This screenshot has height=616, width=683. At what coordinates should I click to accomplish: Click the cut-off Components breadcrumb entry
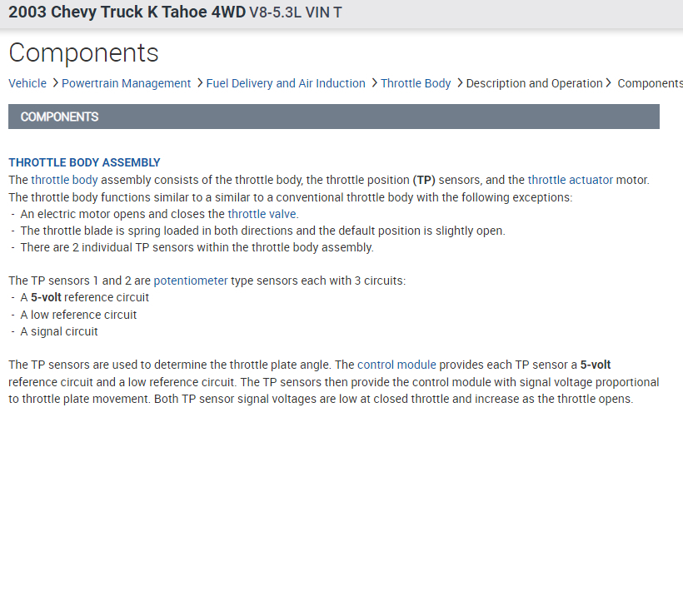point(650,83)
